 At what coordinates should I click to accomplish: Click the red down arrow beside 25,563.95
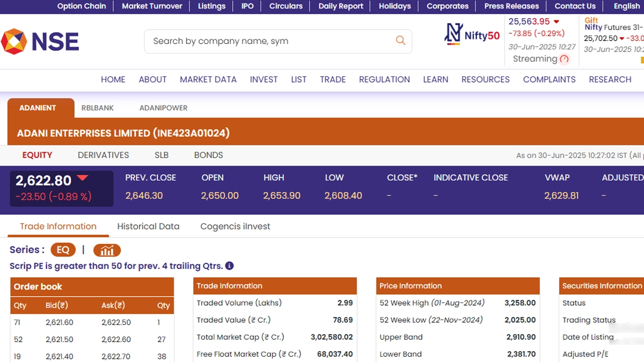[x=557, y=22]
